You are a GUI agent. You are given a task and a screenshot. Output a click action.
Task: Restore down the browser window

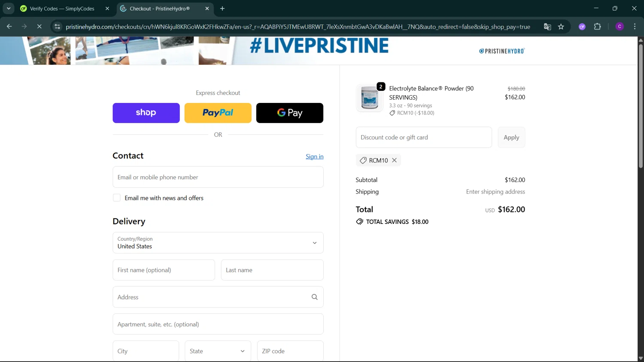tap(615, 8)
